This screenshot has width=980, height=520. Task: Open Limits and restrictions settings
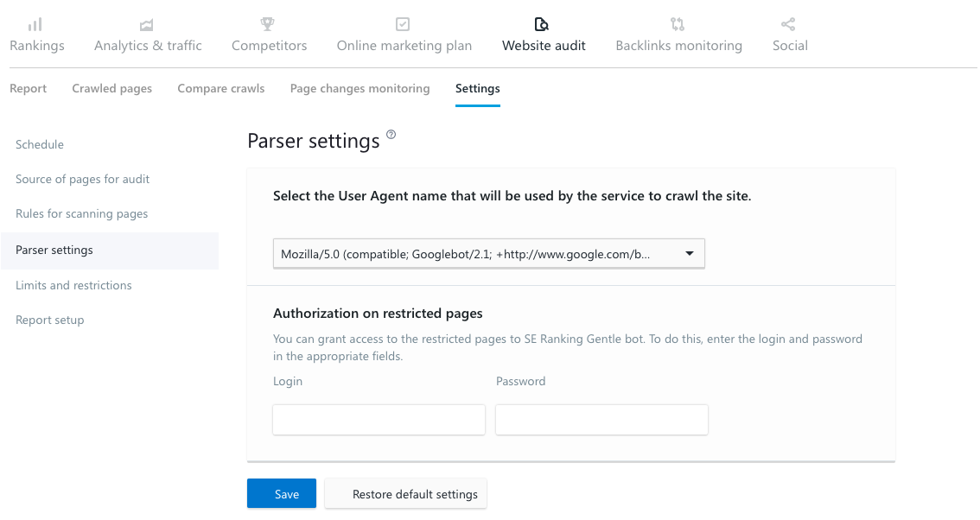coord(73,286)
